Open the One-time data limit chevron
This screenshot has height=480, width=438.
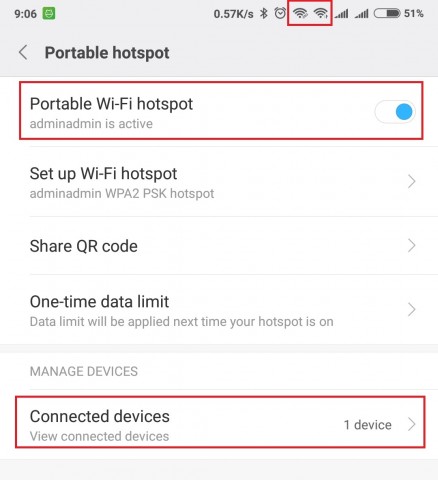(412, 310)
